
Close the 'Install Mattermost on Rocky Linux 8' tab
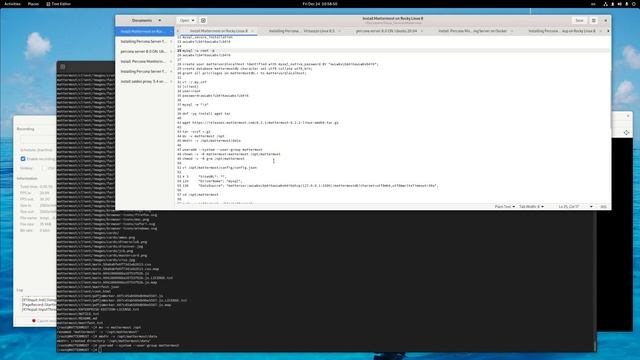click(x=253, y=31)
